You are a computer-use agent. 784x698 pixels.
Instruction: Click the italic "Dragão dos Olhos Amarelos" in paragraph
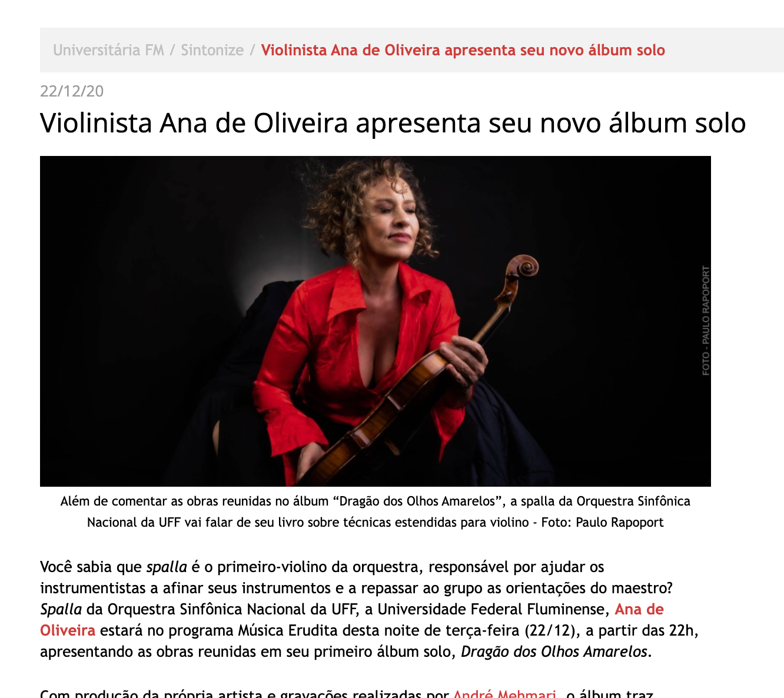(x=554, y=652)
